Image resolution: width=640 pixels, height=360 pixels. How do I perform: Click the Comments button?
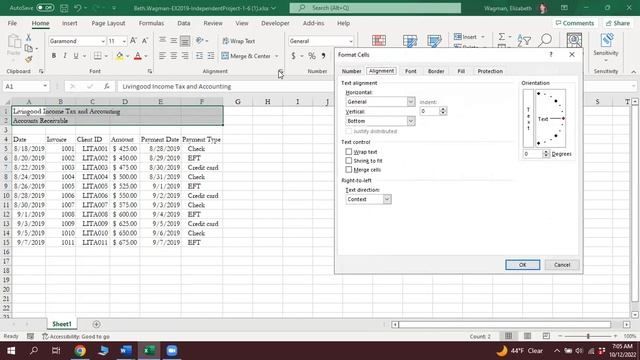pos(575,23)
